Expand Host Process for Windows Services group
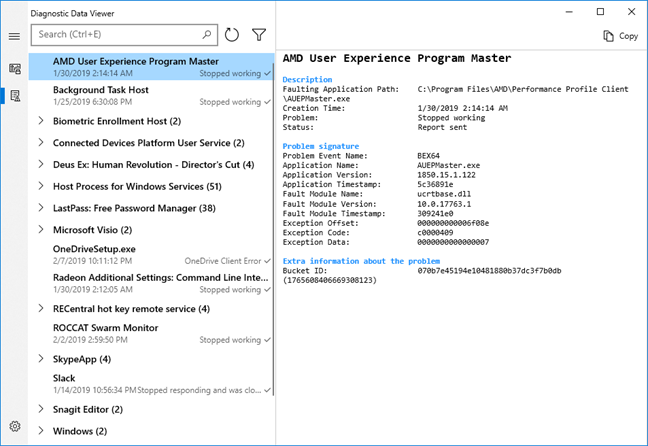Viewport: 648px width, 446px height. pos(40,186)
